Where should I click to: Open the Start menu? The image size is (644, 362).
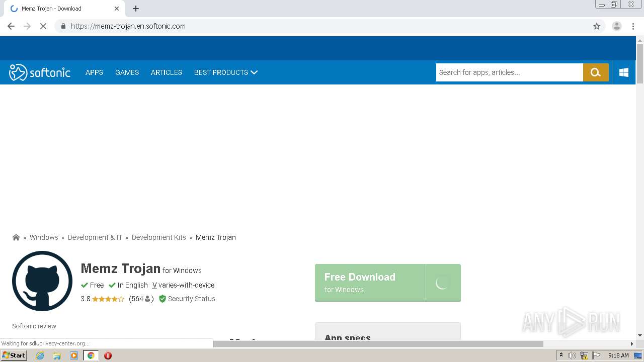pos(14,355)
